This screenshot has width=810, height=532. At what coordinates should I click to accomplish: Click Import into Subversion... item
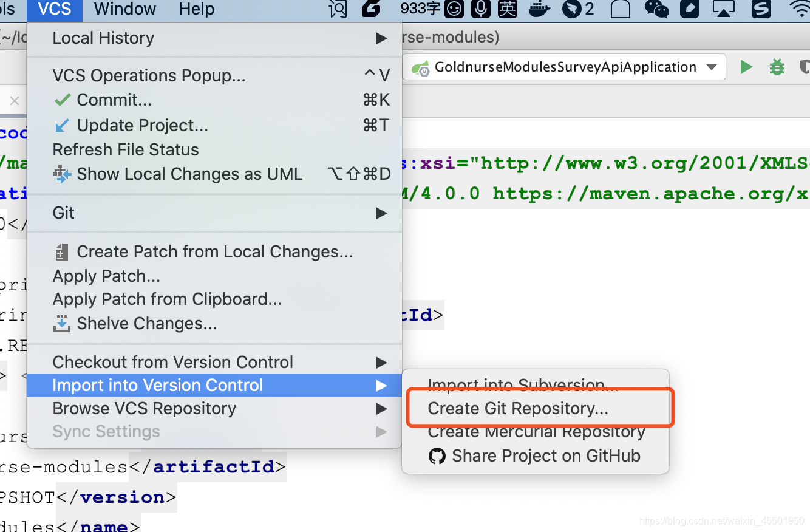[536, 385]
